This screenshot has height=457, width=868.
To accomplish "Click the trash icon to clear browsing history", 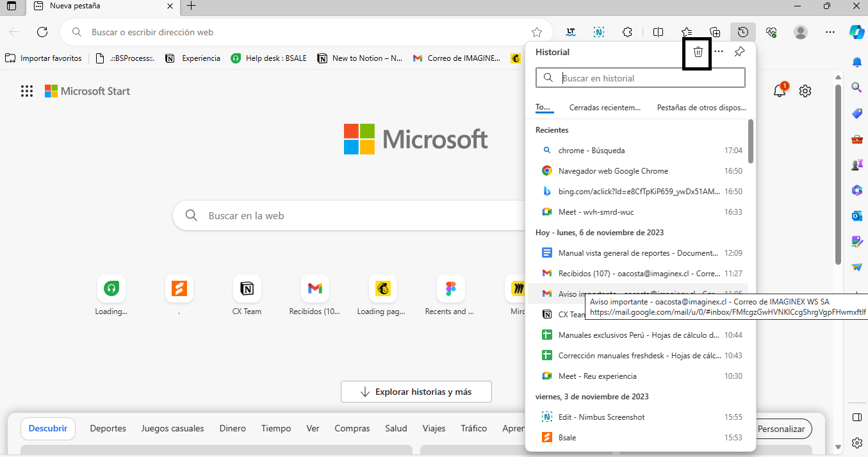I will point(698,52).
